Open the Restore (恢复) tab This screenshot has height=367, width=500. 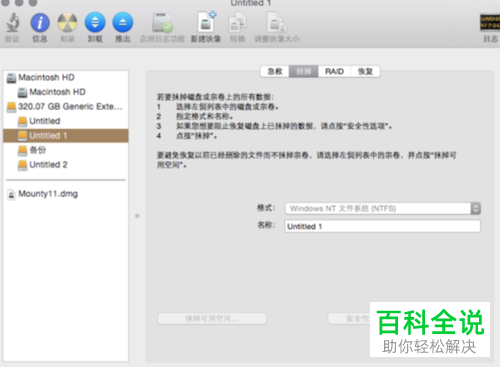[x=365, y=71]
